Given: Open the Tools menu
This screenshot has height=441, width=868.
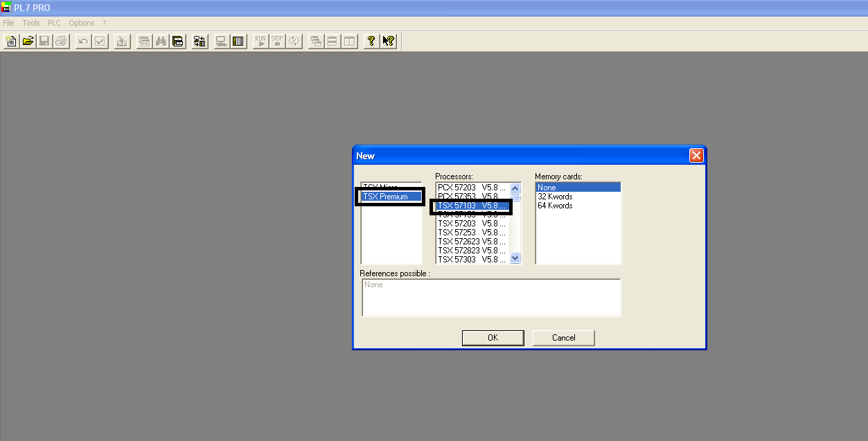Looking at the screenshot, I should point(31,23).
